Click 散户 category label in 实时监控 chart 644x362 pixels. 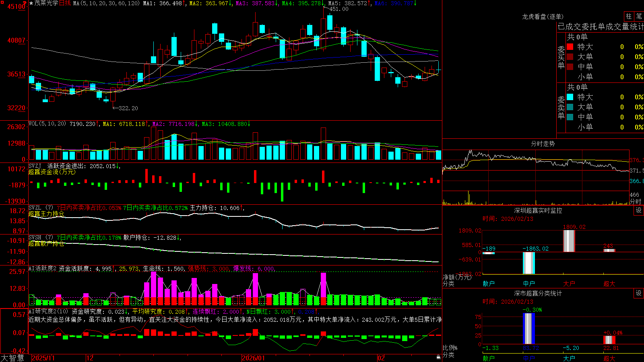489,284
